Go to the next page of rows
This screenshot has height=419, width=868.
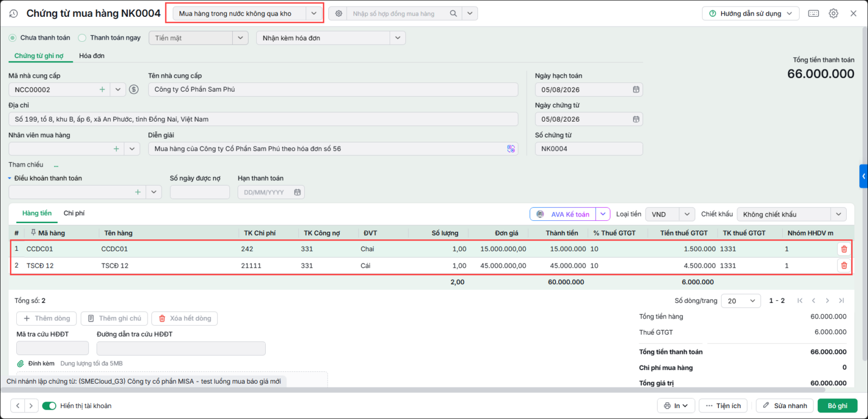827,301
